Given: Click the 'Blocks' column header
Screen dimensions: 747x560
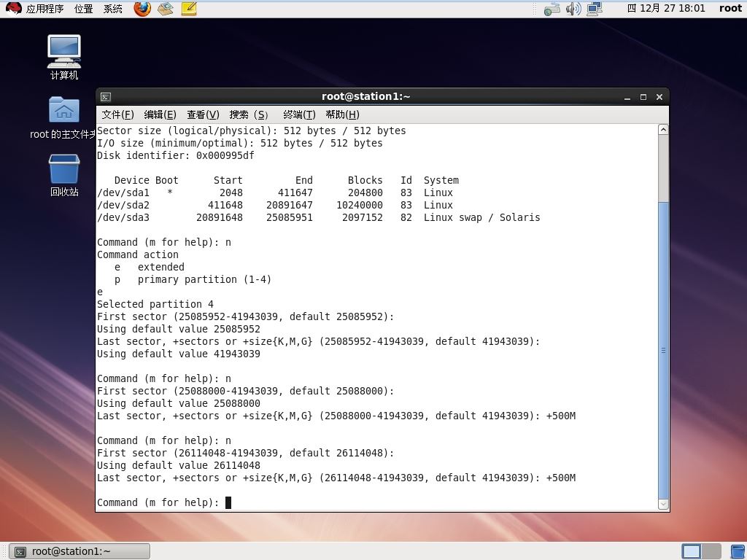Looking at the screenshot, I should coord(365,181).
